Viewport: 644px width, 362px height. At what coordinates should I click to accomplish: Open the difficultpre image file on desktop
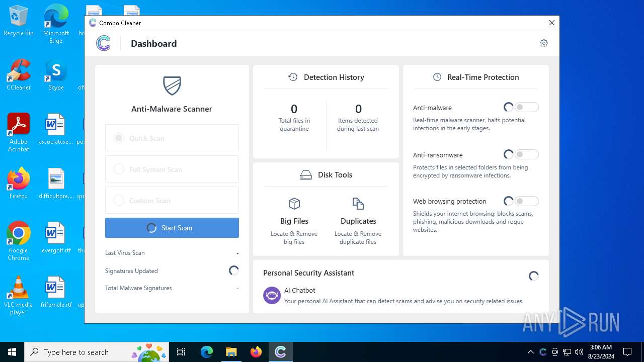pyautogui.click(x=56, y=184)
